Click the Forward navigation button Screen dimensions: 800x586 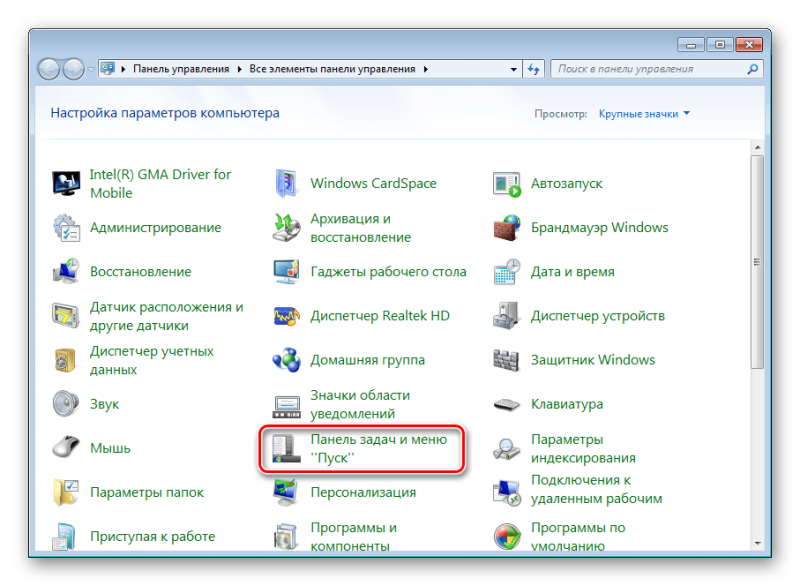click(x=73, y=69)
